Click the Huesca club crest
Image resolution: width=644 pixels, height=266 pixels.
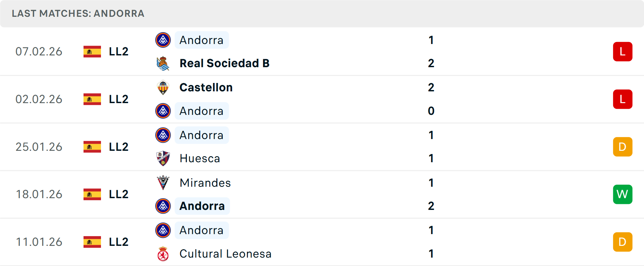click(163, 159)
